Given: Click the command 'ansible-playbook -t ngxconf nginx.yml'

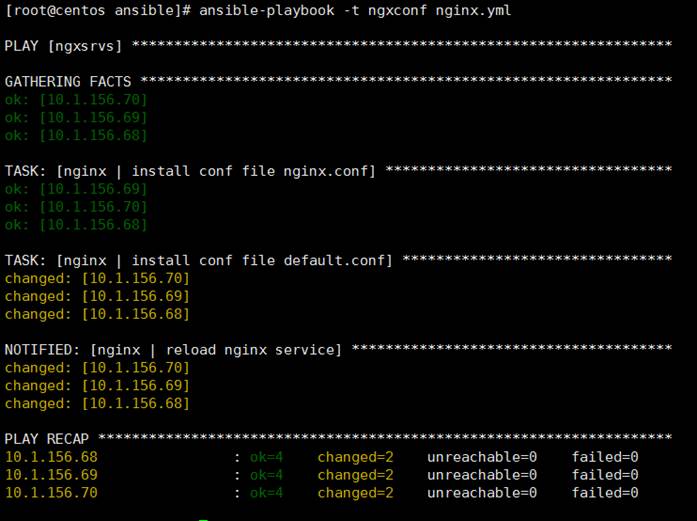Looking at the screenshot, I should point(355,10).
